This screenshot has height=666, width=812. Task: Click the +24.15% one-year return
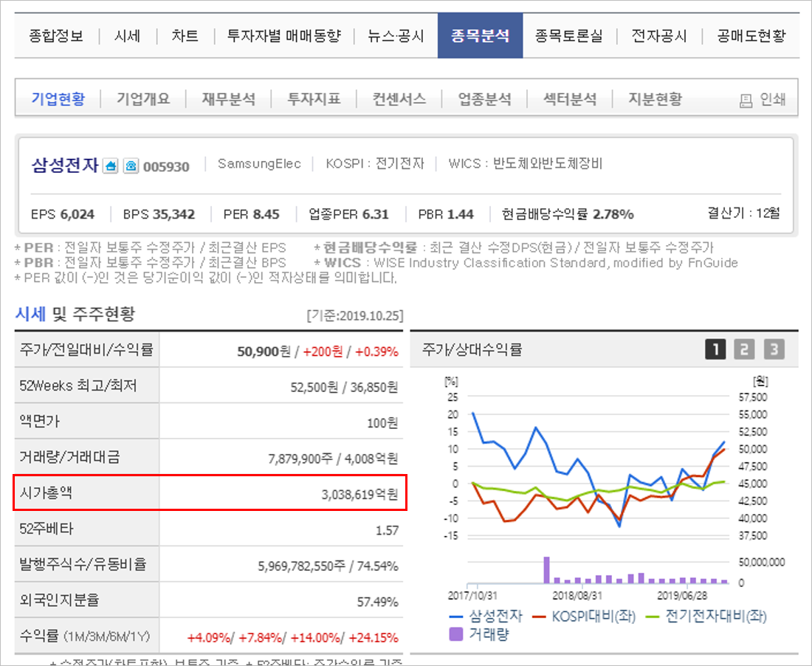coord(374,637)
